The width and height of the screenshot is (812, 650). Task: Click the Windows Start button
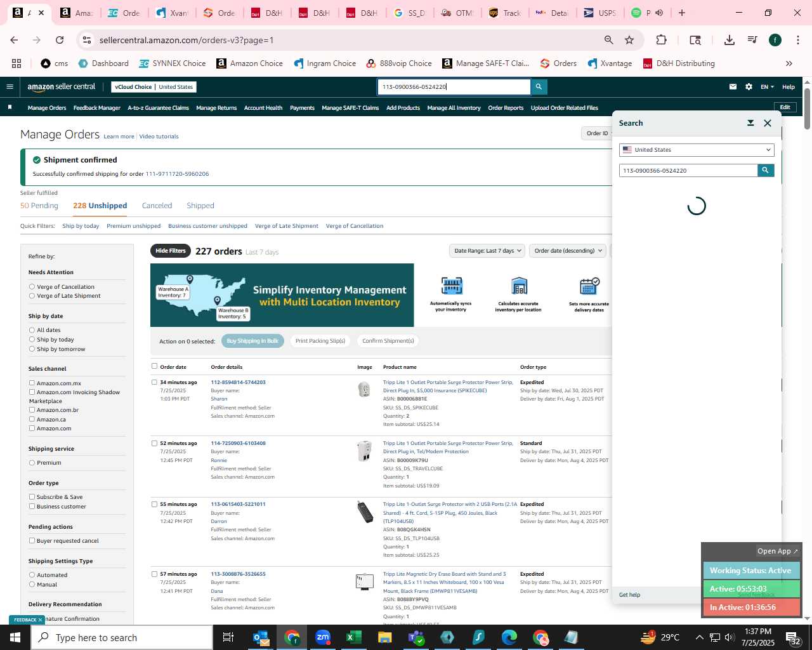[x=15, y=637]
